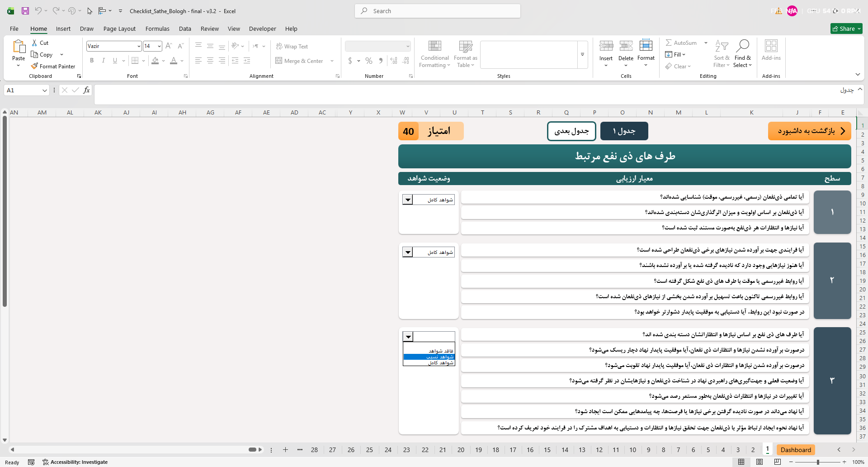Open the font size 14 dropdown
The width and height of the screenshot is (868, 467).
(159, 46)
